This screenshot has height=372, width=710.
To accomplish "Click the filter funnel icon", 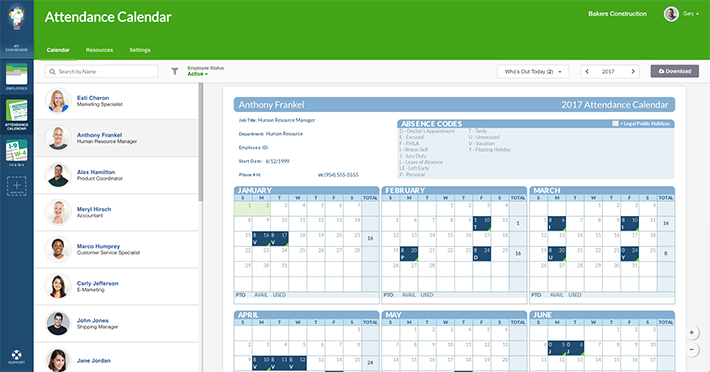I will click(x=175, y=72).
